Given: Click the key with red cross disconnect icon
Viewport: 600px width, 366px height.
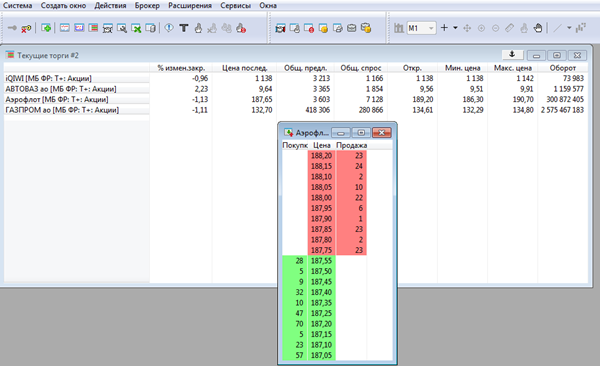Looking at the screenshot, I should [x=26, y=28].
